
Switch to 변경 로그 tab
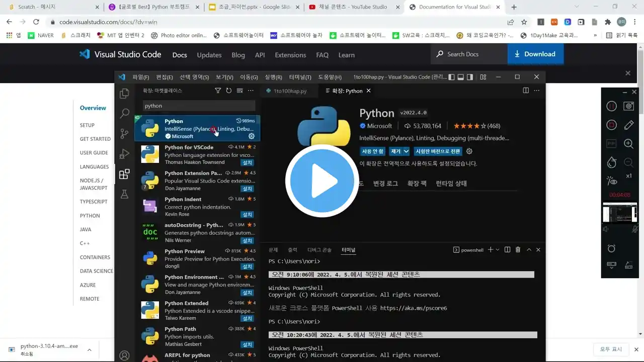pos(385,184)
